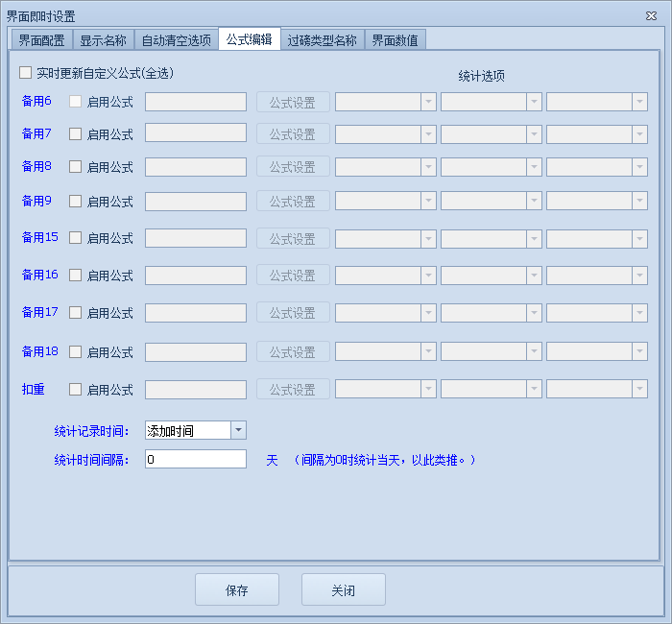672x624 pixels.
Task: Expand first statistics dropdown in 备用17 row
Action: pos(428,313)
